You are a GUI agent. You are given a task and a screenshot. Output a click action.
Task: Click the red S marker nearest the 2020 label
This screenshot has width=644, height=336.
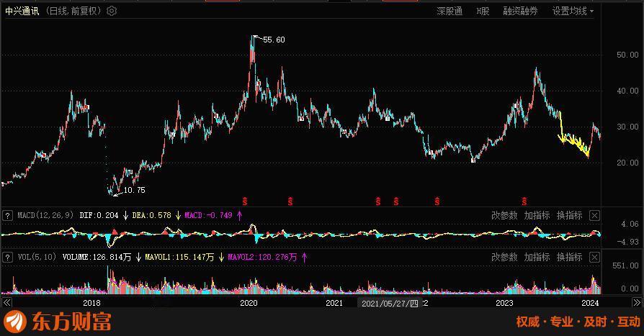tap(245, 201)
